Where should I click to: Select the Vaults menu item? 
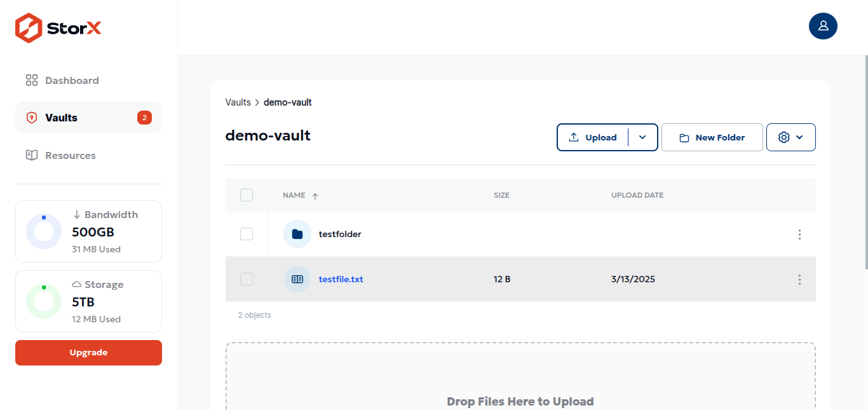tap(88, 118)
